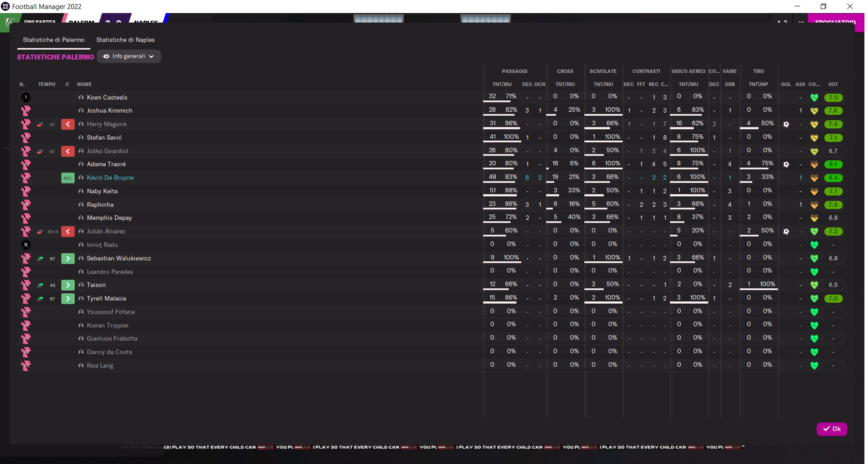Click the info icon beside Sebastian Walukiewicz
868x464 pixels.
(81, 258)
